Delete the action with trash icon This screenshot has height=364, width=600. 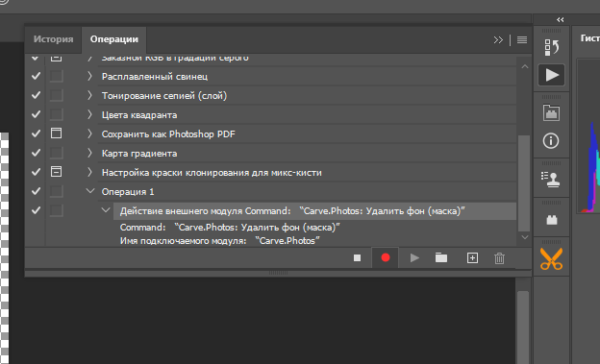pyautogui.click(x=499, y=258)
